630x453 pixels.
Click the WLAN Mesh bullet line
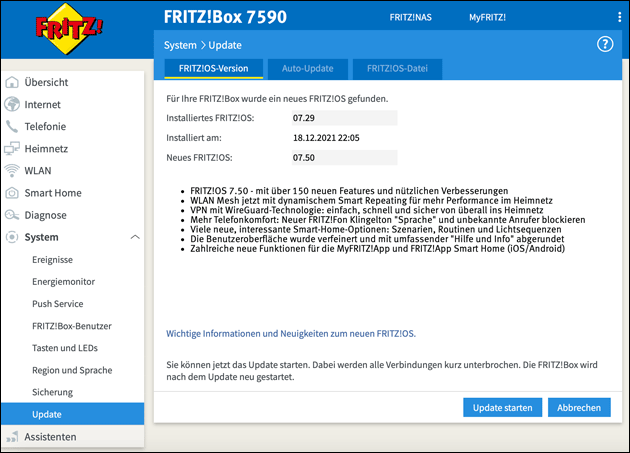[371, 201]
